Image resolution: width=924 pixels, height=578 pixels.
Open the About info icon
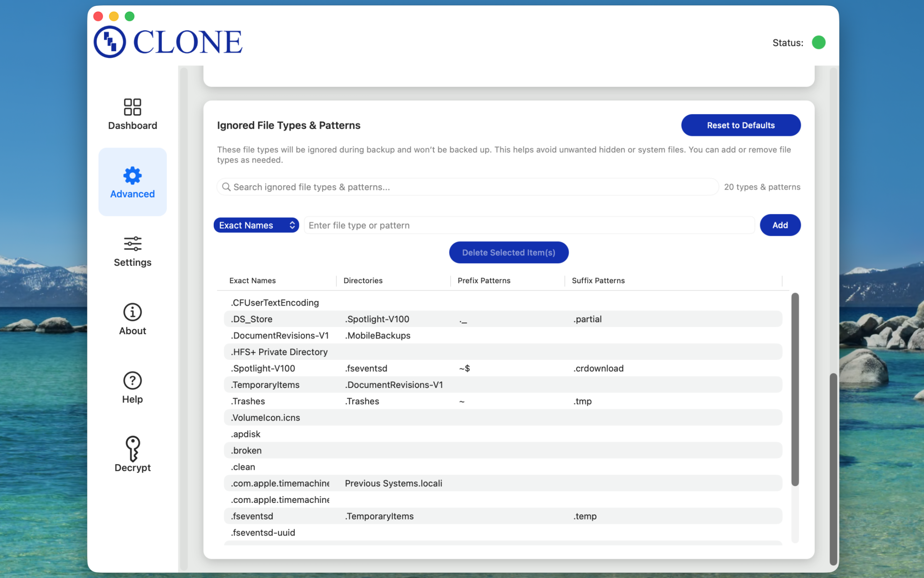132,312
